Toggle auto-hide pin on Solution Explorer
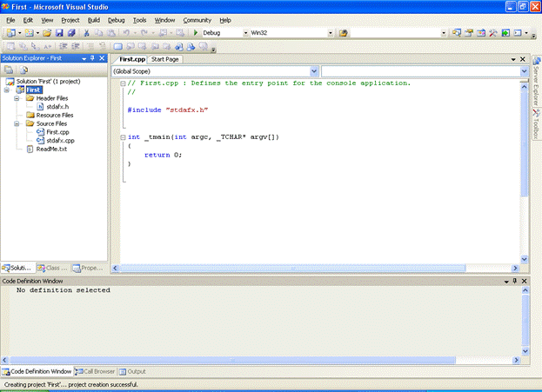 tap(93, 58)
